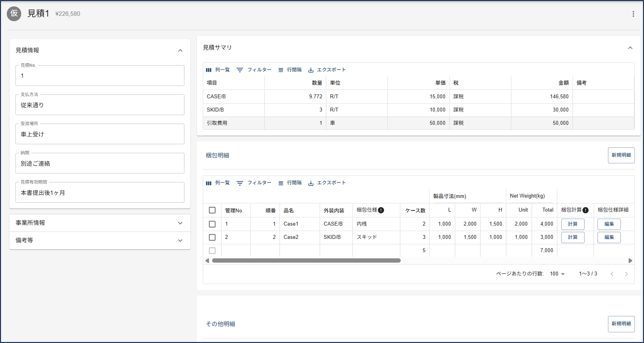Click 編集 button for Case2 row
The image size is (644, 343).
click(x=609, y=237)
